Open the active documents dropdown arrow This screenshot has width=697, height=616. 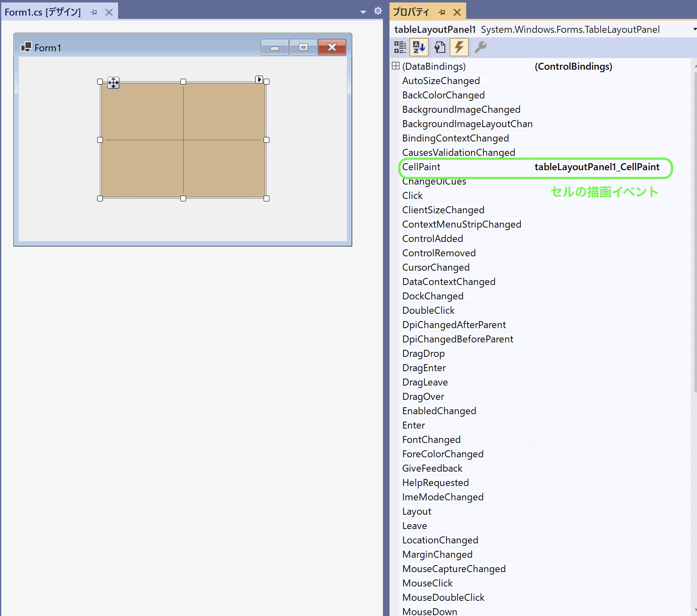point(363,12)
